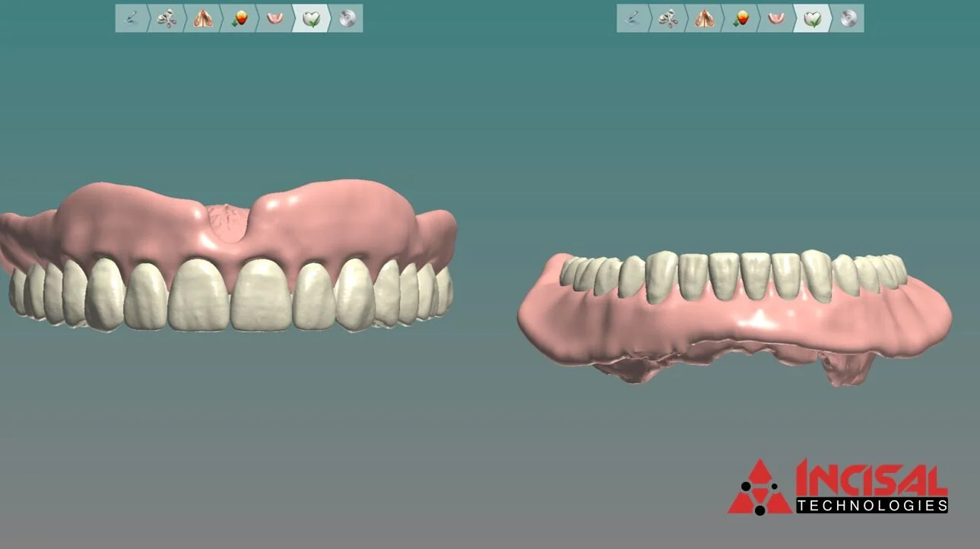Image resolution: width=980 pixels, height=549 pixels.
Task: Click the disc export icon on the right toolbar
Action: pos(849,19)
